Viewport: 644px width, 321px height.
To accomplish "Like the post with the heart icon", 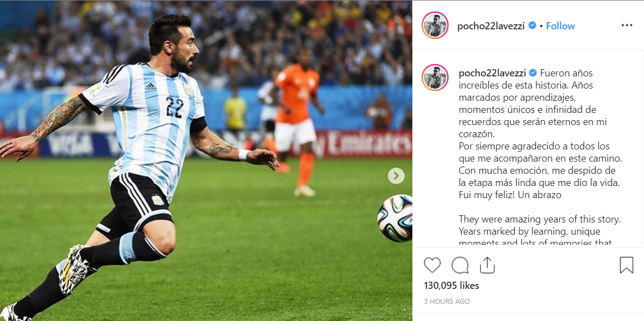I will [432, 265].
